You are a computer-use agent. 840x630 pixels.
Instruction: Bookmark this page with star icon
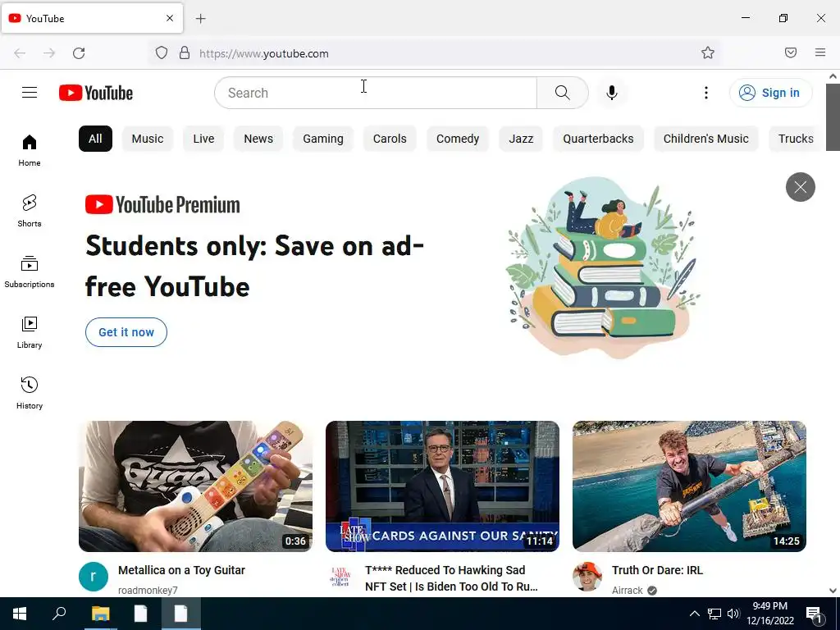[708, 52]
